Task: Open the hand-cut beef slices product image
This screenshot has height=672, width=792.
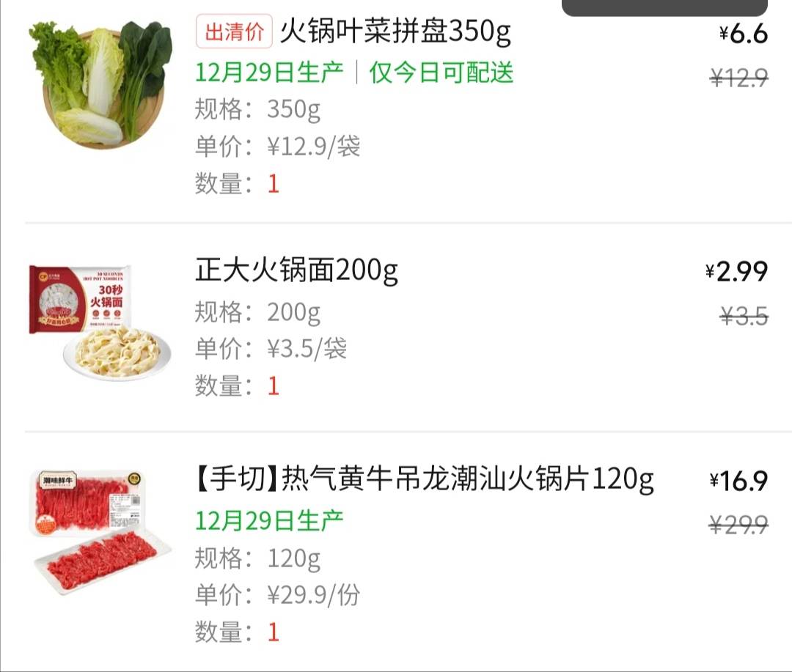Action: [100, 531]
